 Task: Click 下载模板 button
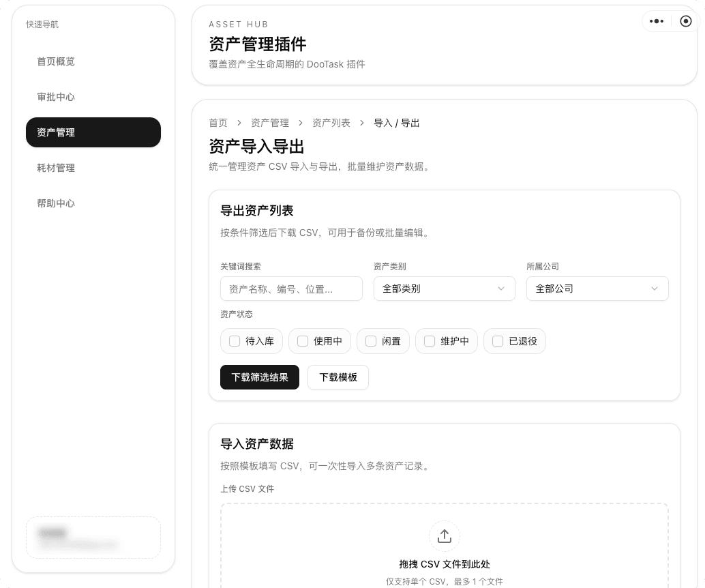[338, 377]
